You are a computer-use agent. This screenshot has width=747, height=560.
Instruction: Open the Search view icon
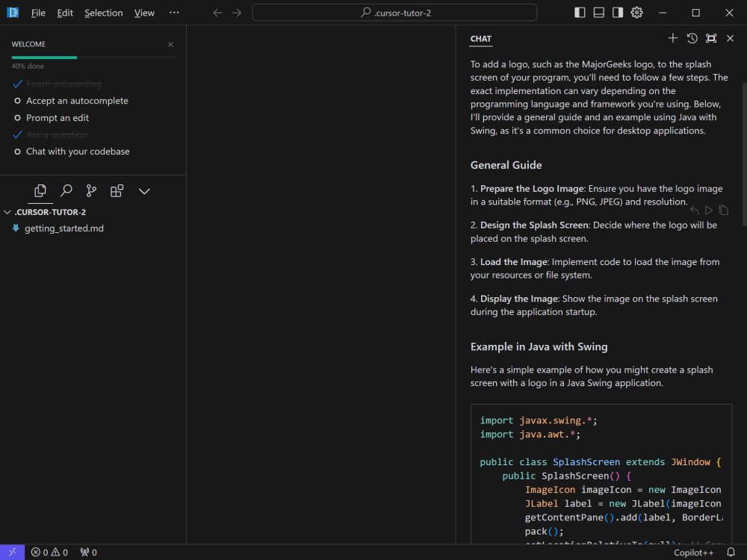66,191
